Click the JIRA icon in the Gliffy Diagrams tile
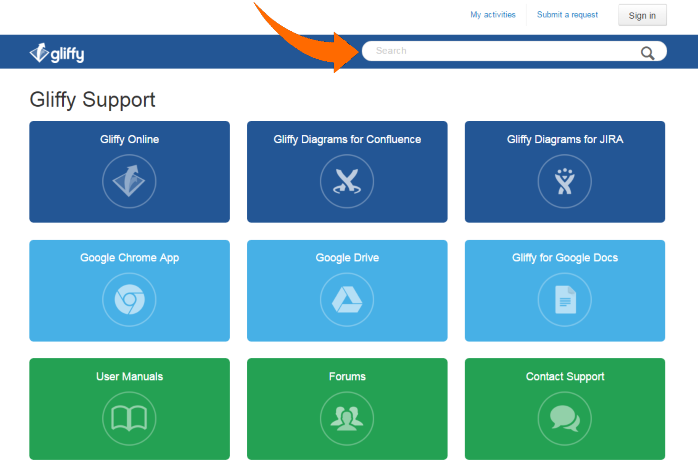 point(564,181)
